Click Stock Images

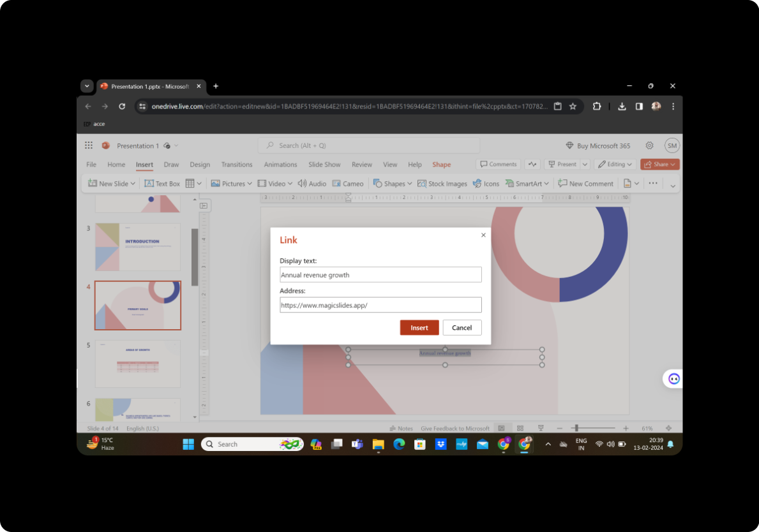pos(442,184)
